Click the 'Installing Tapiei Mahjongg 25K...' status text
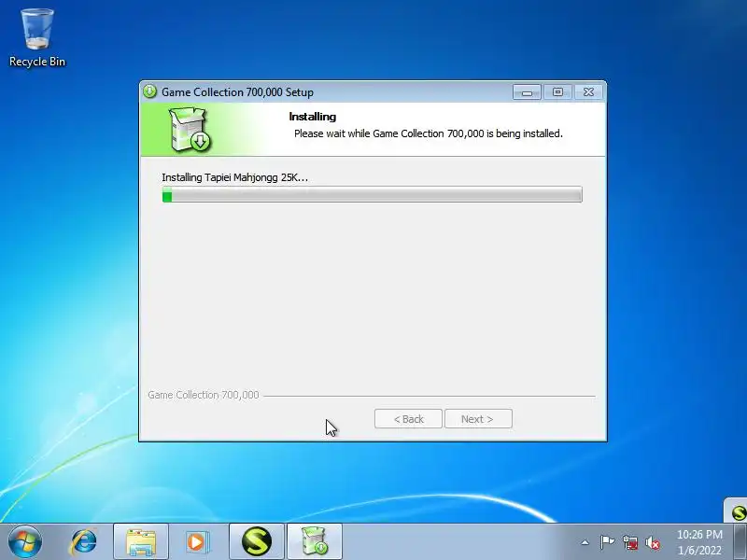The image size is (747, 560). (x=235, y=177)
